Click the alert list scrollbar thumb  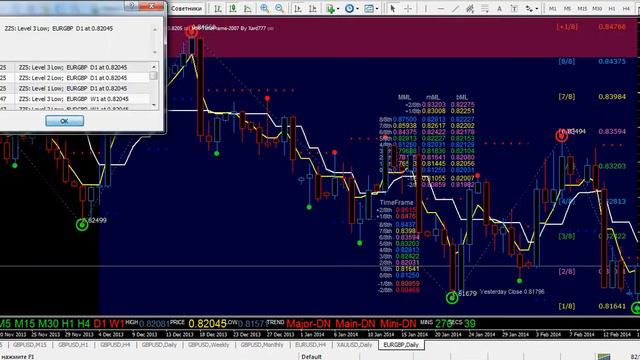point(153,76)
